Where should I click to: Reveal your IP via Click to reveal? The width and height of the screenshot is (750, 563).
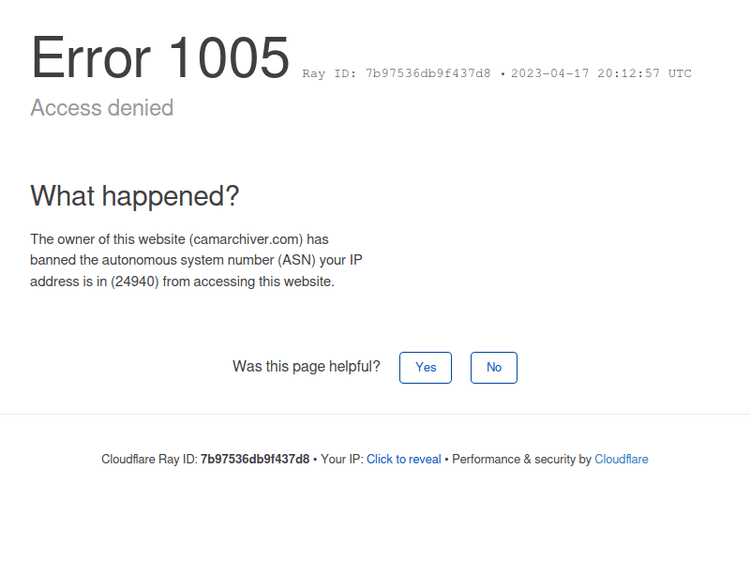[403, 460]
